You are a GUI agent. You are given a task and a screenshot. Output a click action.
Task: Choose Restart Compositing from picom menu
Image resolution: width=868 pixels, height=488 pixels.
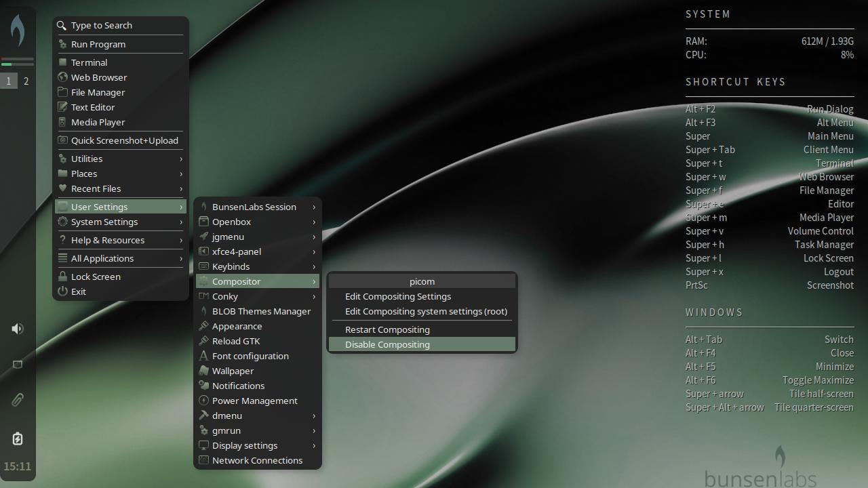point(387,329)
